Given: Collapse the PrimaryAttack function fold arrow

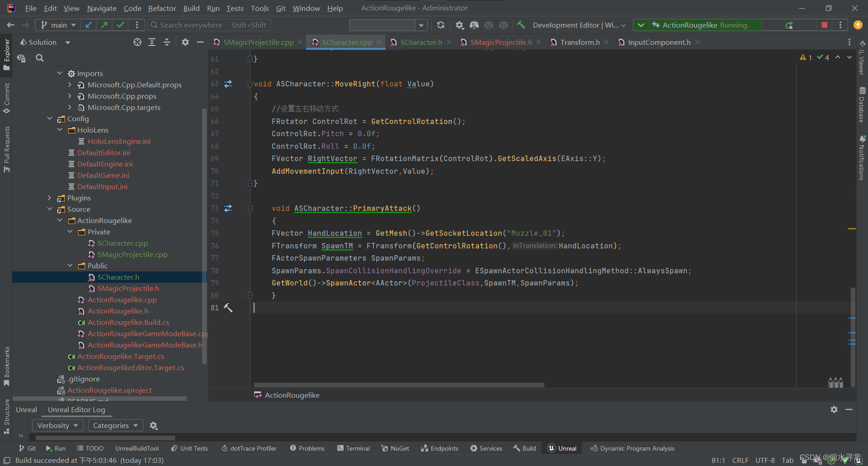Looking at the screenshot, I should (250, 208).
